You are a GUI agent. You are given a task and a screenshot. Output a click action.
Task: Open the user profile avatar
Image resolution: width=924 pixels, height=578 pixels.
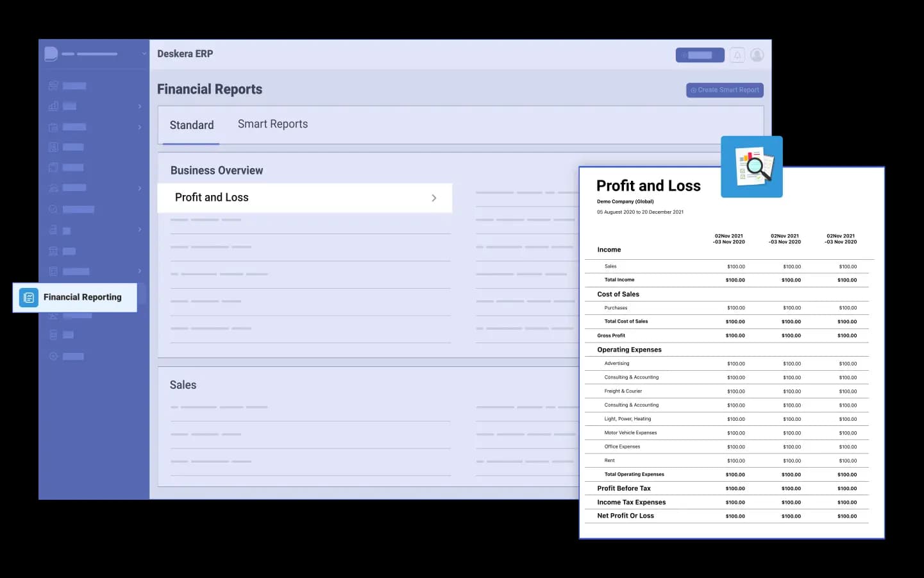757,55
